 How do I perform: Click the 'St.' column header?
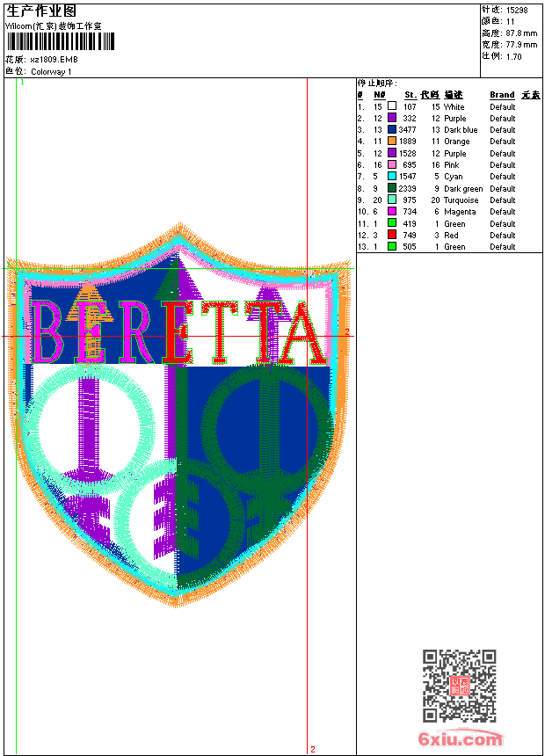point(410,95)
